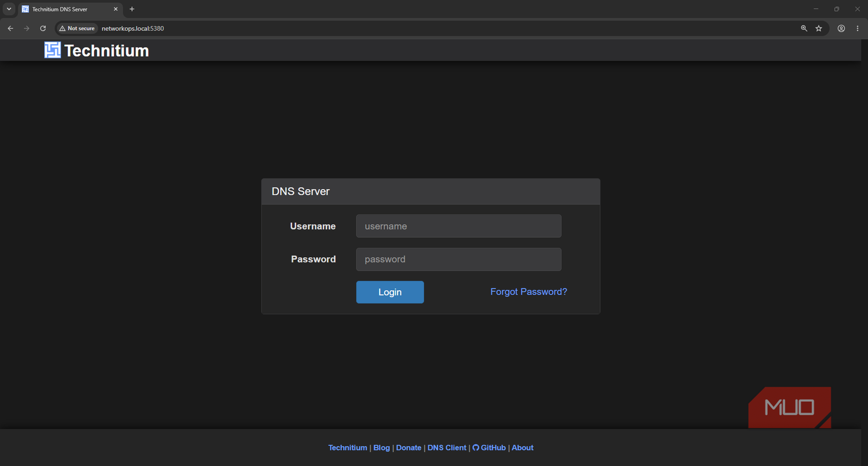Screen dimensions: 868x466
Task: Open the Donate footer link
Action: (x=409, y=447)
